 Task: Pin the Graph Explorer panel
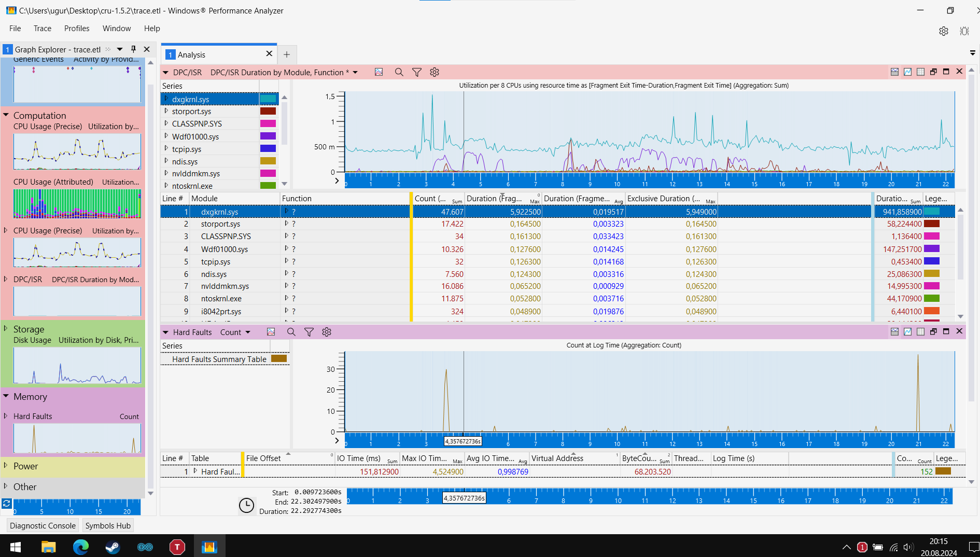(133, 49)
